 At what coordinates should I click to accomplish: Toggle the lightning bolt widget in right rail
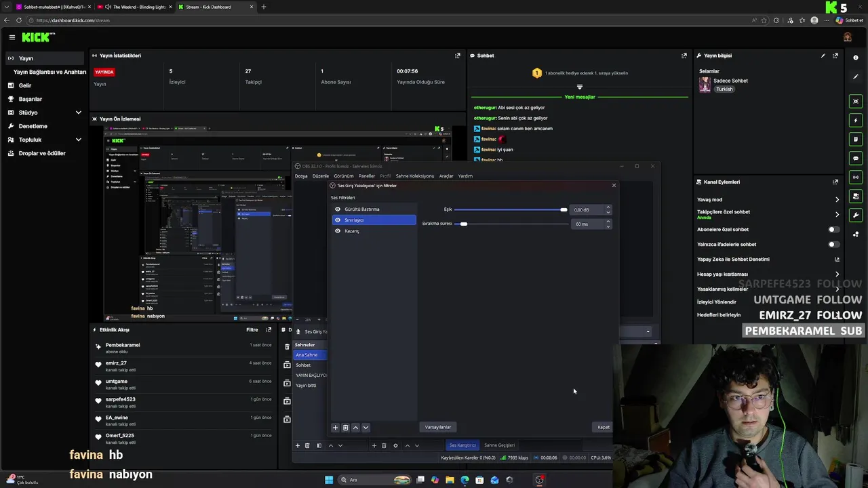856,120
